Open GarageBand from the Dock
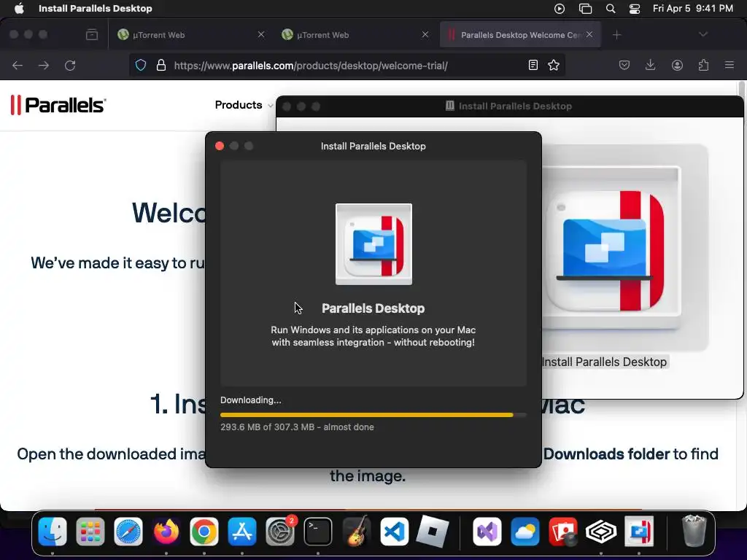747x560 pixels. [x=356, y=532]
